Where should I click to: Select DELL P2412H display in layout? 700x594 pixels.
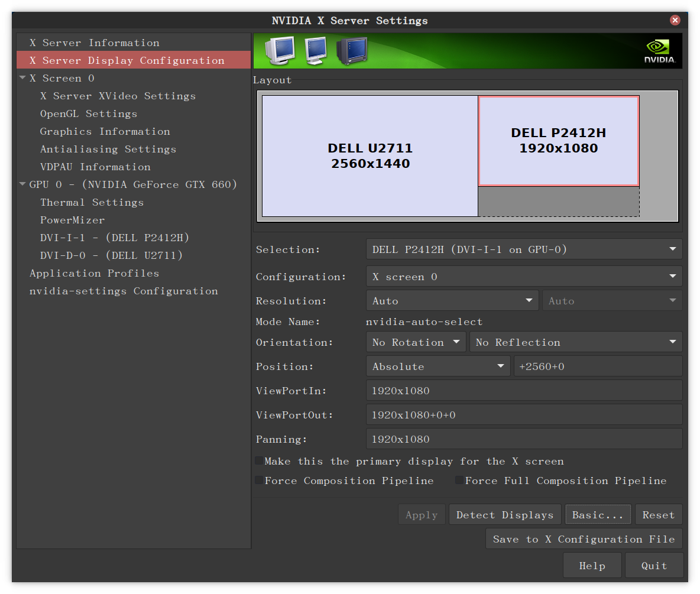pos(559,141)
